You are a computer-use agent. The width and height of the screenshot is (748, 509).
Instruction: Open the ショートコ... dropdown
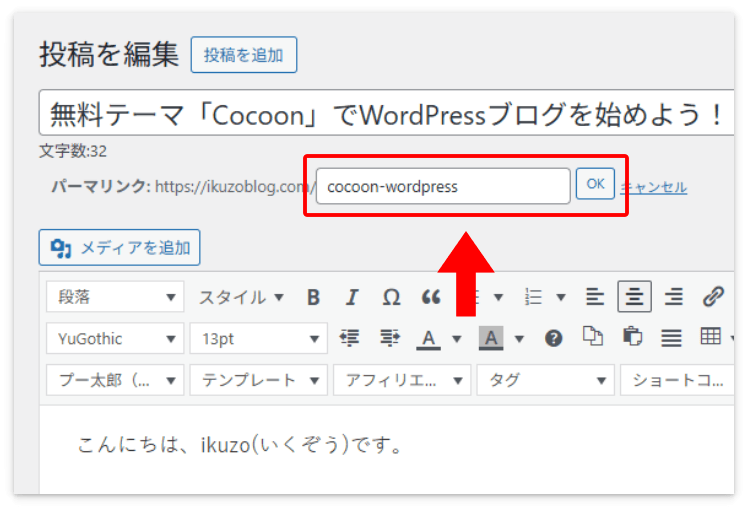pyautogui.click(x=677, y=380)
